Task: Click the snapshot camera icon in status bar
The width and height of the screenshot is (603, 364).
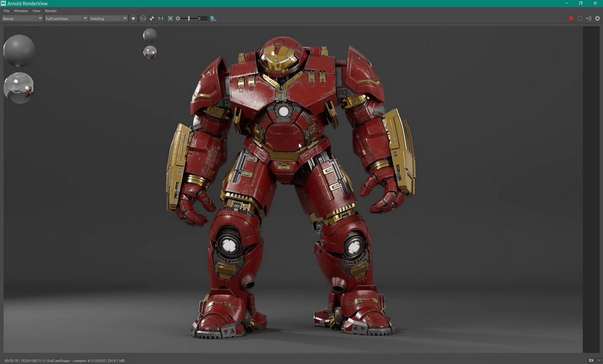Action: 591,360
